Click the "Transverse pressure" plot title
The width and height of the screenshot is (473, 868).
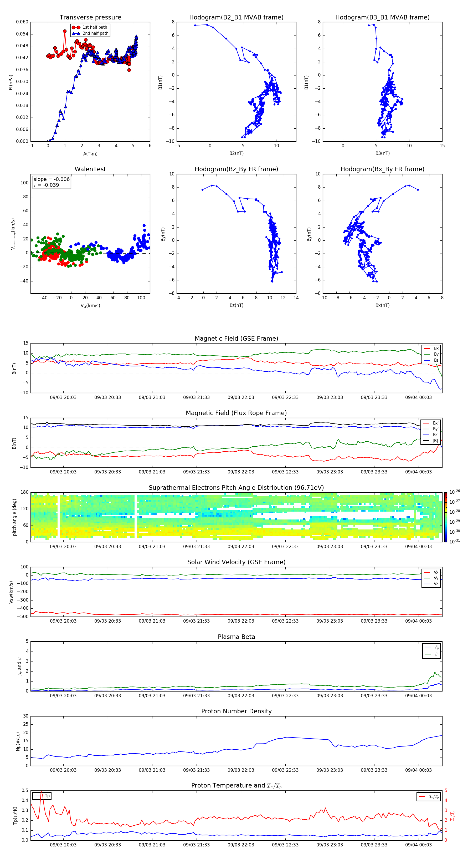coord(90,17)
